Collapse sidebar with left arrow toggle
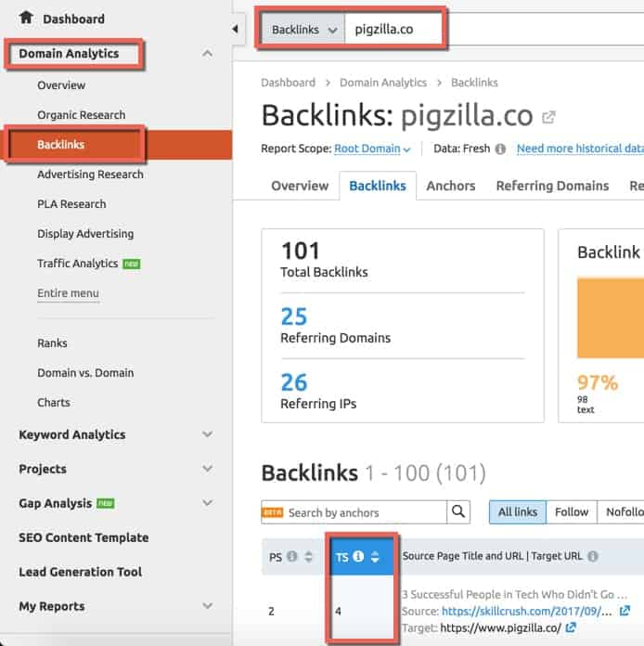The width and height of the screenshot is (644, 646). pos(236,29)
